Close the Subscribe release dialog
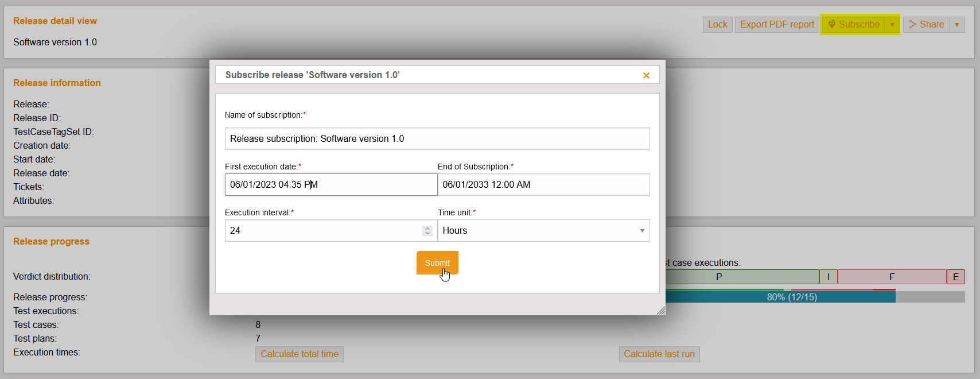The image size is (980, 379). click(646, 75)
